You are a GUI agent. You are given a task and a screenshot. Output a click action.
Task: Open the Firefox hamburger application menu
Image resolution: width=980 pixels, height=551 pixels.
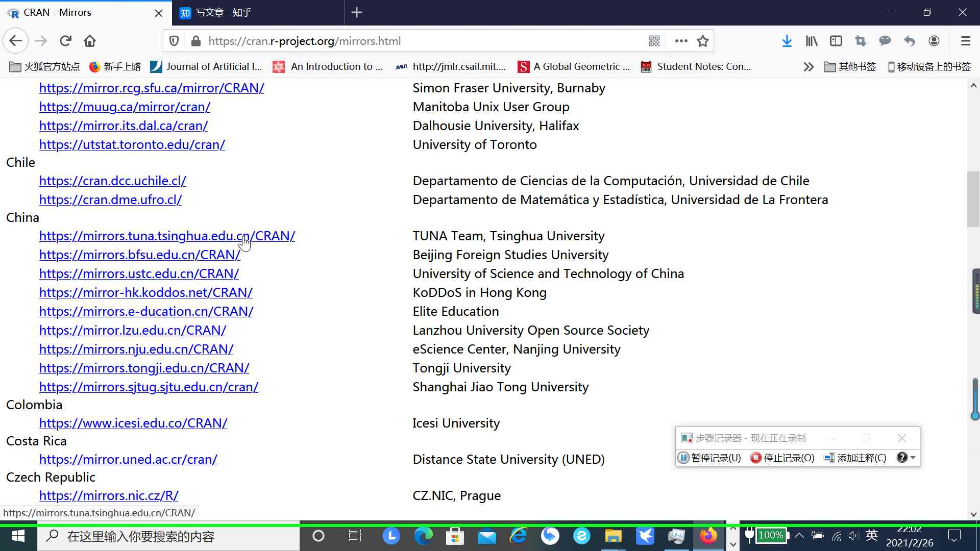pos(965,41)
